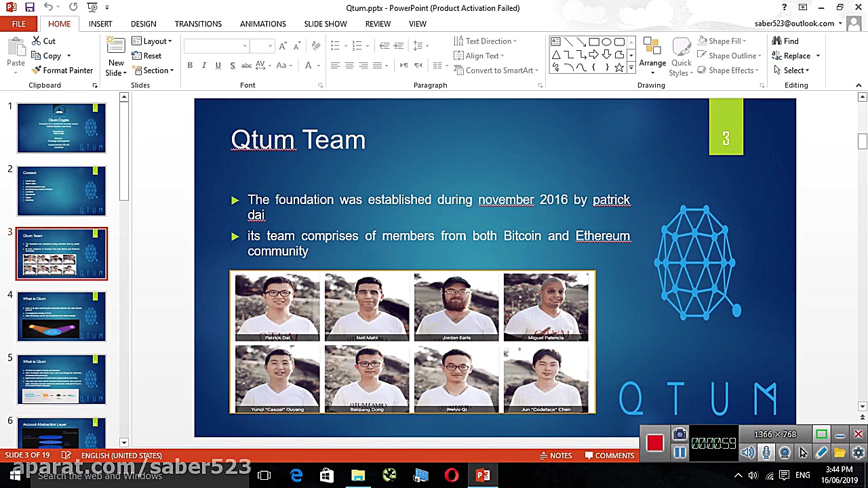Decrease font size with the smaller A icon

pos(297,46)
